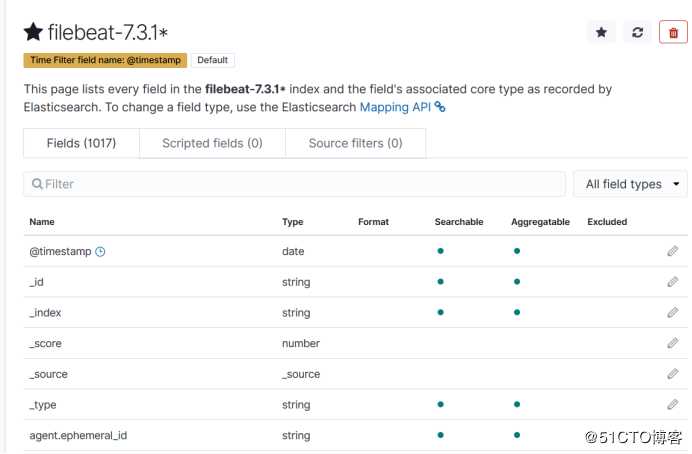Switch to Fields (1017) tab
This screenshot has width=692, height=454.
[81, 143]
